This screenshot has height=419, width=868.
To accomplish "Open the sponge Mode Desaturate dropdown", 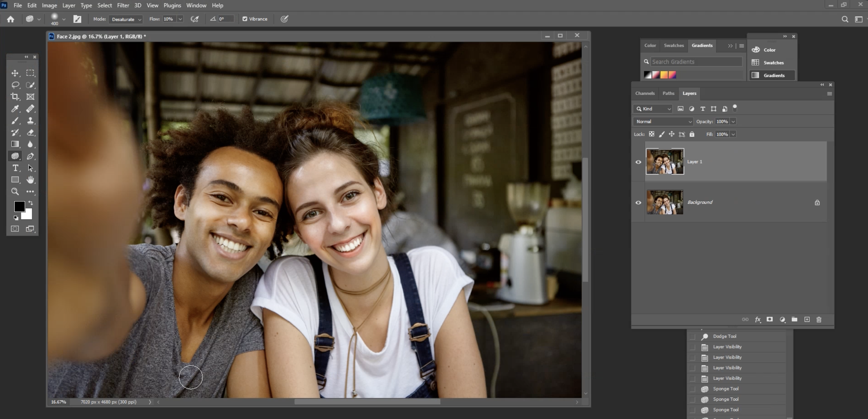I will tap(126, 19).
